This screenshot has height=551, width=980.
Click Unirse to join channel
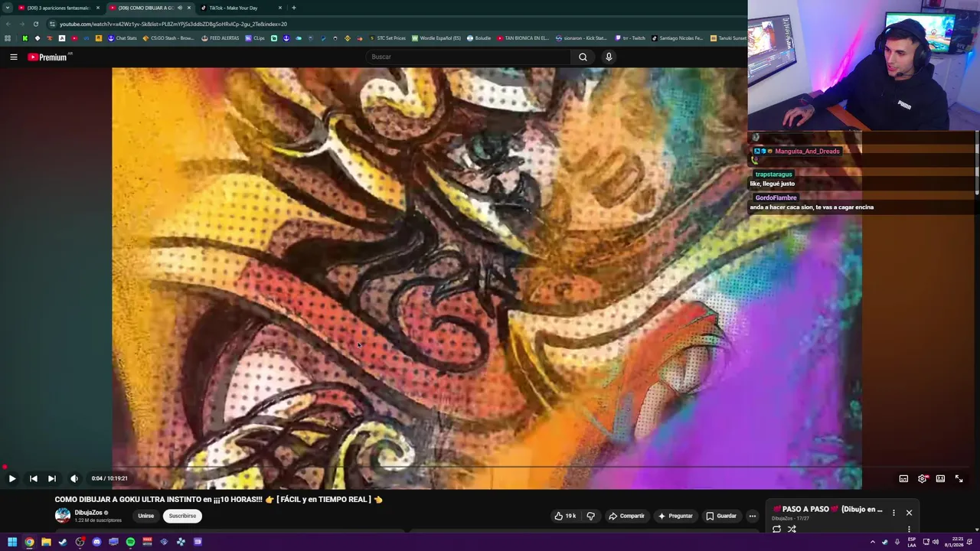pos(145,516)
